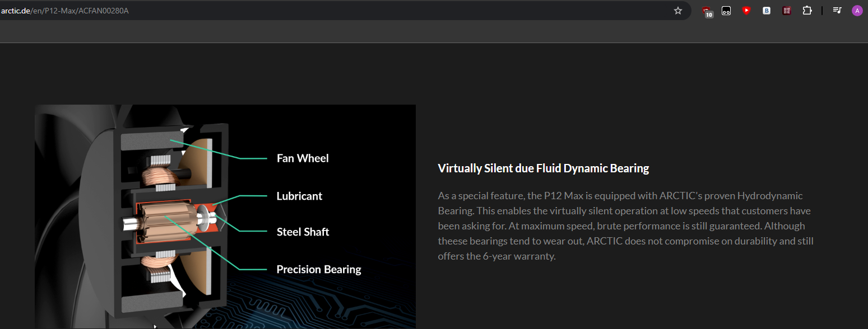Open the white two-eyed face extension icon

[726, 11]
